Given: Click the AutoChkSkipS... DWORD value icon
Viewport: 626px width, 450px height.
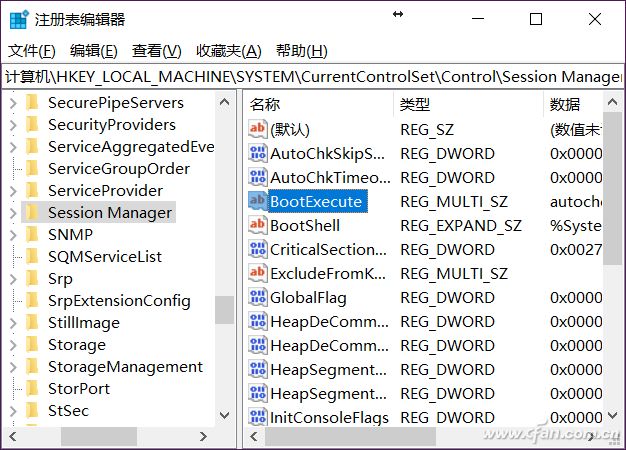Looking at the screenshot, I should pyautogui.click(x=257, y=153).
